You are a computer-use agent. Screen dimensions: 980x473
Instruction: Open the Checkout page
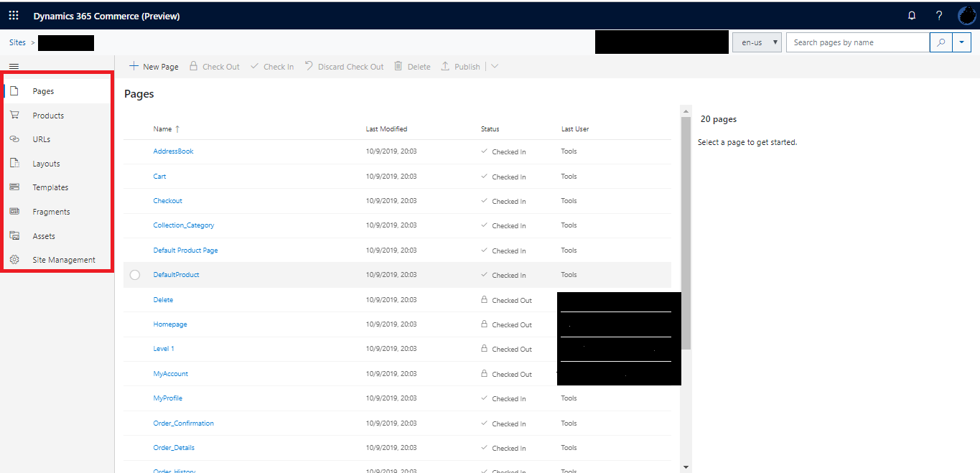click(x=168, y=201)
